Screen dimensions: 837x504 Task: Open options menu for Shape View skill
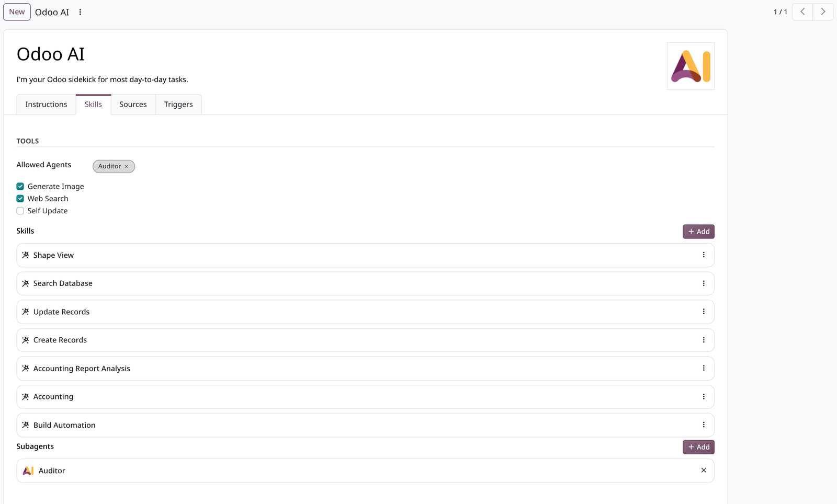tap(704, 255)
